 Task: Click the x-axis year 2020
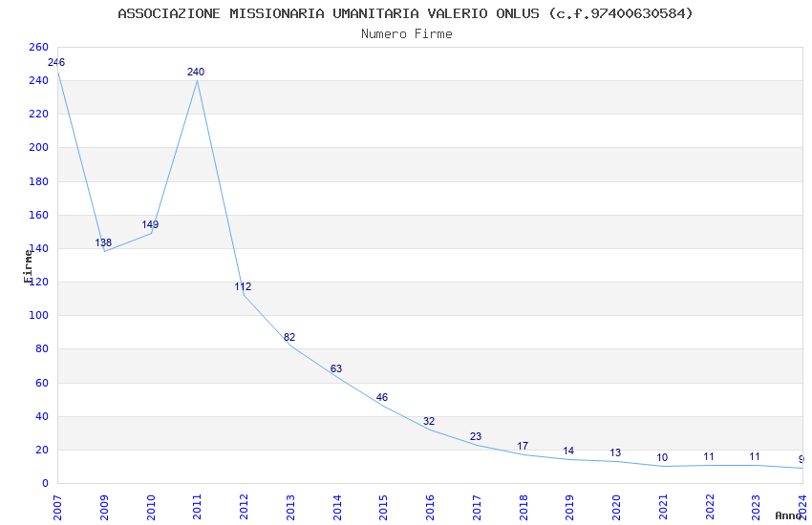pyautogui.click(x=617, y=508)
